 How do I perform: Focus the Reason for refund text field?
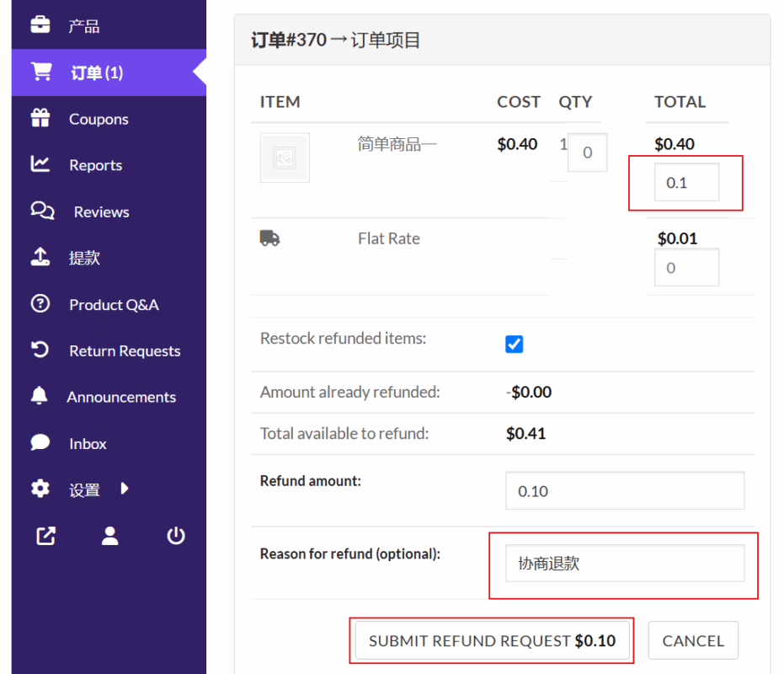(624, 564)
